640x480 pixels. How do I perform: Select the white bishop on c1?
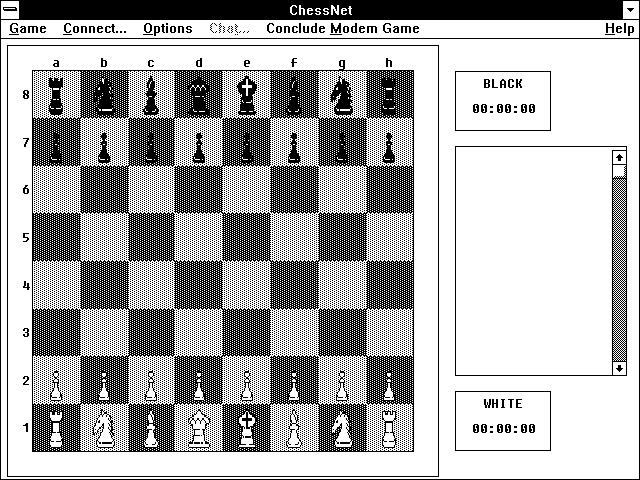[151, 428]
